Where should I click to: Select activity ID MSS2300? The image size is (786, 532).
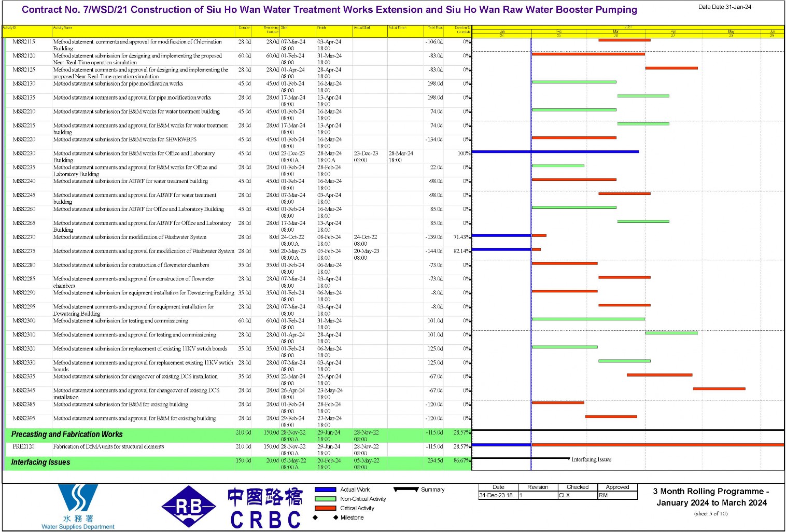(24, 320)
